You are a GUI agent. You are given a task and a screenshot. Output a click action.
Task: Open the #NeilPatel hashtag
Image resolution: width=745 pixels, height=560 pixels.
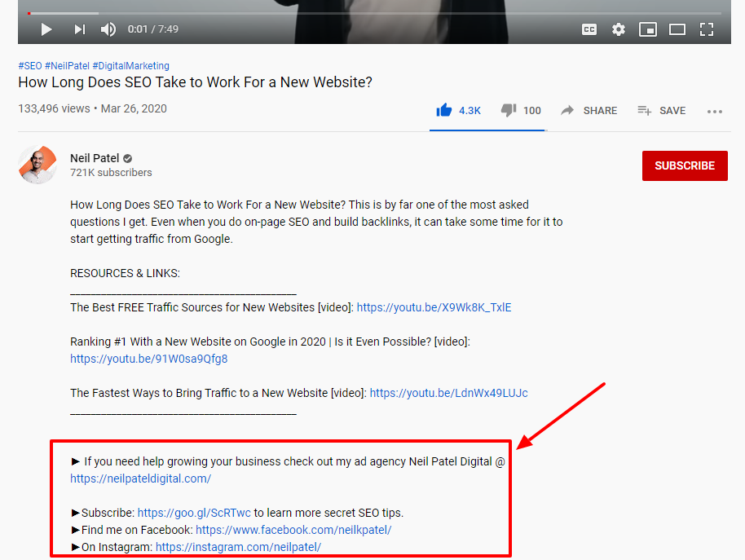pyautogui.click(x=67, y=65)
